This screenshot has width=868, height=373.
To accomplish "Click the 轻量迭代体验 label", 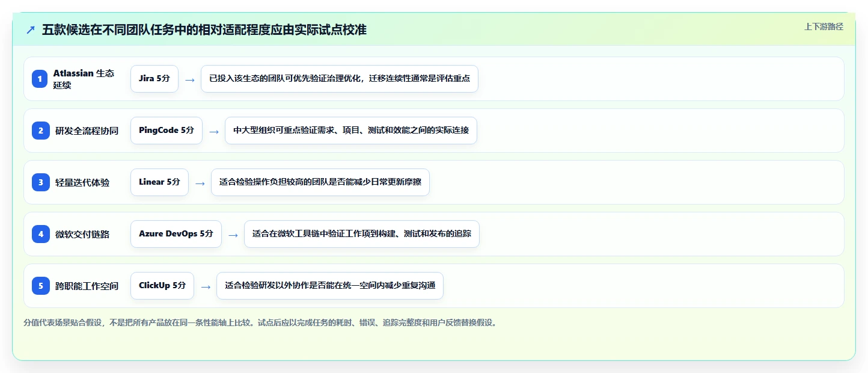I will 82,182.
